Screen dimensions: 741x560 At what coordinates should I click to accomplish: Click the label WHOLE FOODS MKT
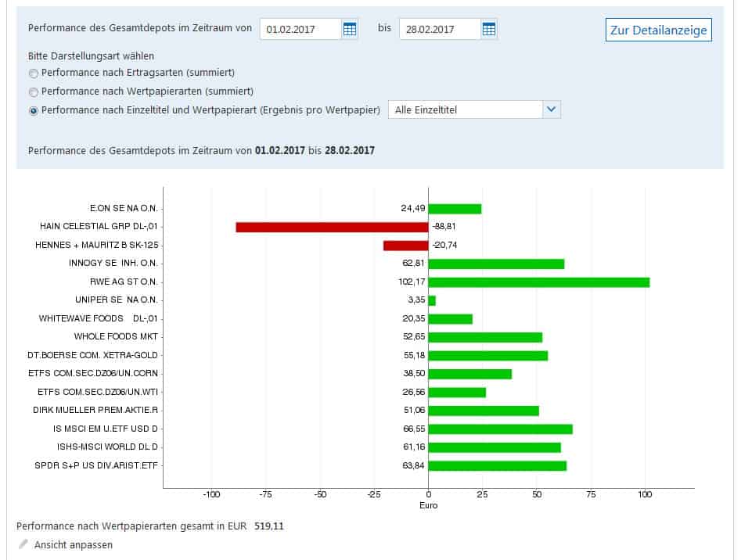click(116, 336)
